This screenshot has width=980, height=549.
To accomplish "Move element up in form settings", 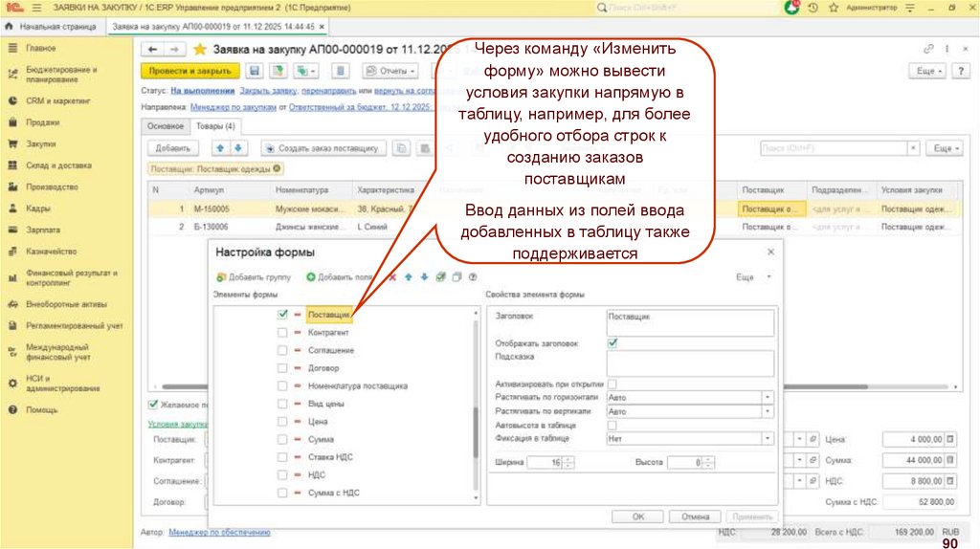I will [x=408, y=277].
